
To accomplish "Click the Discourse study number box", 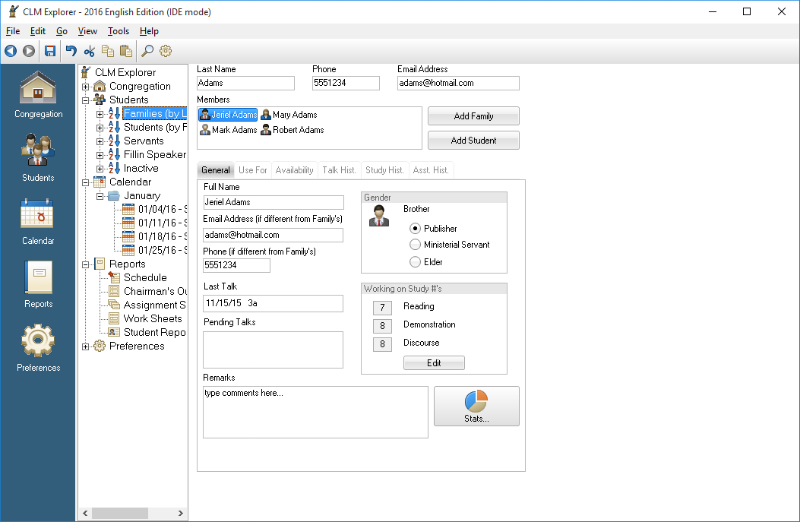I will pyautogui.click(x=382, y=344).
